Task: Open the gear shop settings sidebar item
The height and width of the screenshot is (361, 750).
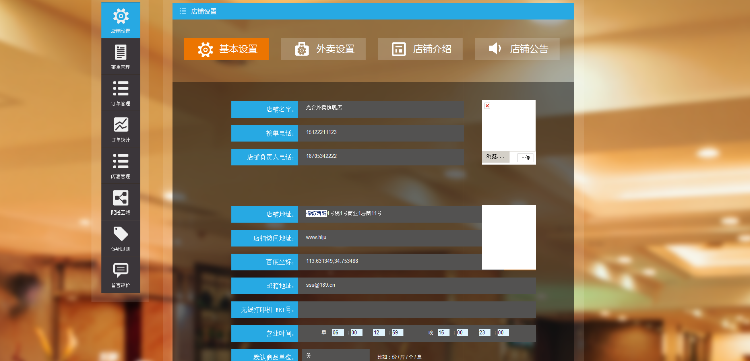Action: point(121,21)
